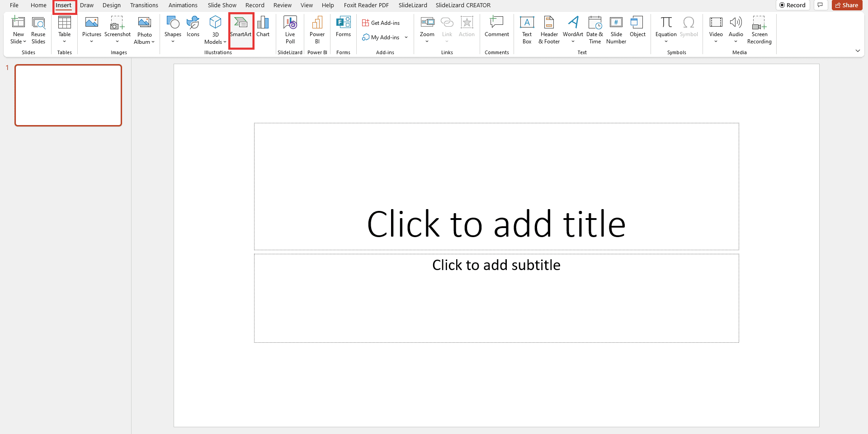
Task: Switch to the Design tab
Action: coord(111,5)
